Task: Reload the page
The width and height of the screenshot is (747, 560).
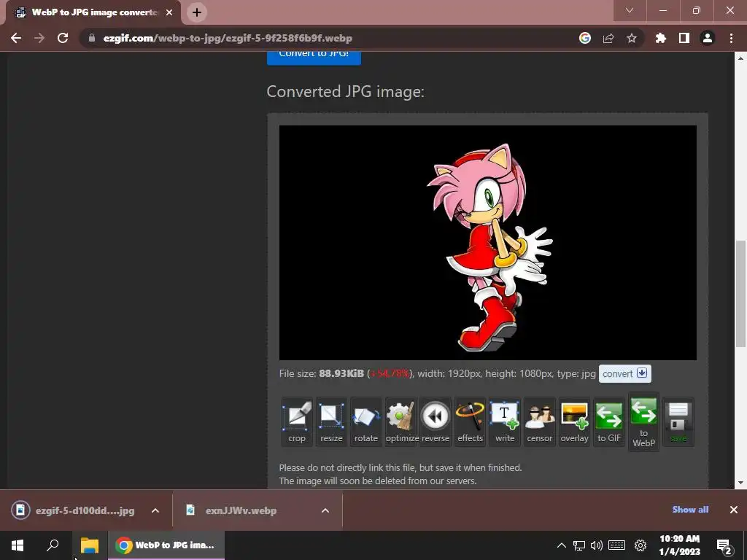Action: pyautogui.click(x=63, y=38)
